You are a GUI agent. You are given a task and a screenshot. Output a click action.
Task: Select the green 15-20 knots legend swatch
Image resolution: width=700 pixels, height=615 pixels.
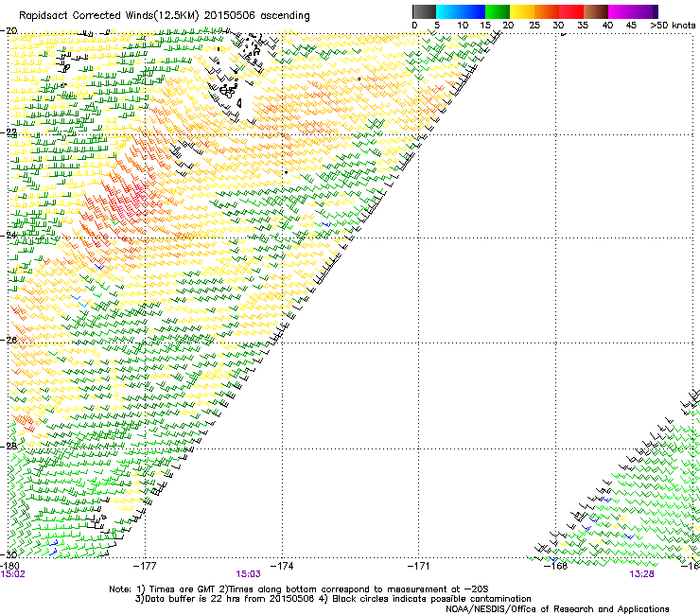click(498, 11)
